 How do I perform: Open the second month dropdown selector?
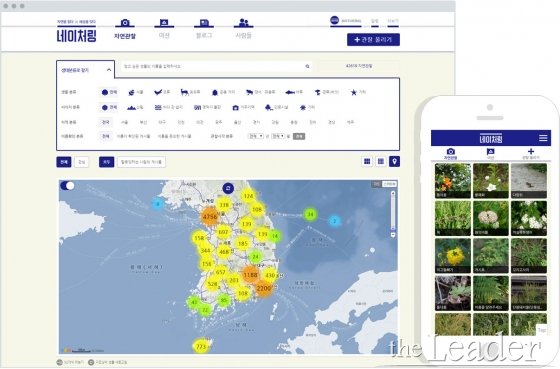278,136
